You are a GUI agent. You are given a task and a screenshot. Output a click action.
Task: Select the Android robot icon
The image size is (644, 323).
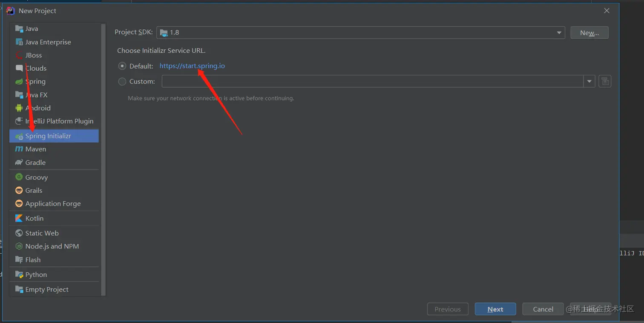tap(19, 108)
